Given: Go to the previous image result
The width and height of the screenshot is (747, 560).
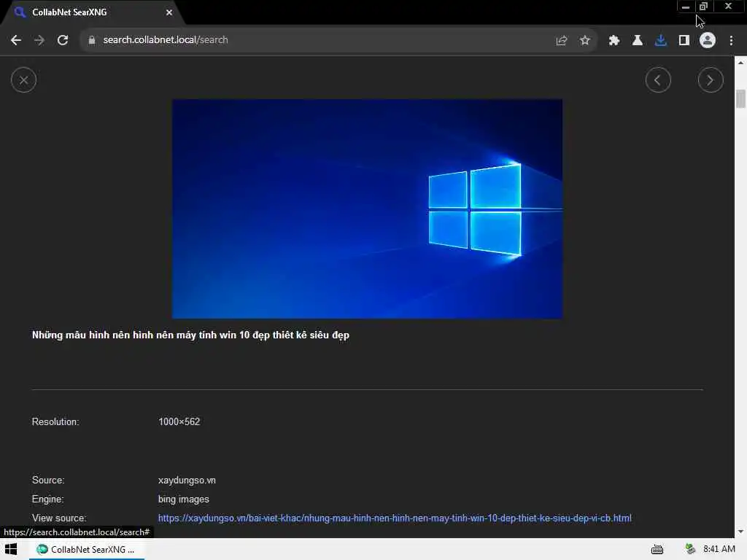Looking at the screenshot, I should (658, 80).
